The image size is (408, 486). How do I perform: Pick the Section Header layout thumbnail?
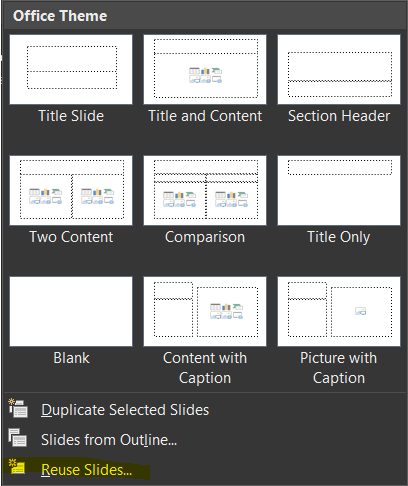(x=339, y=69)
